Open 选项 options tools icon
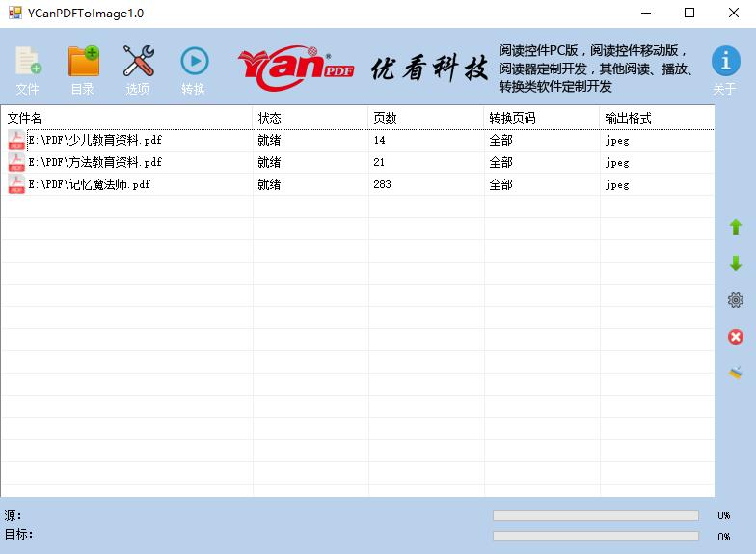 pyautogui.click(x=138, y=63)
